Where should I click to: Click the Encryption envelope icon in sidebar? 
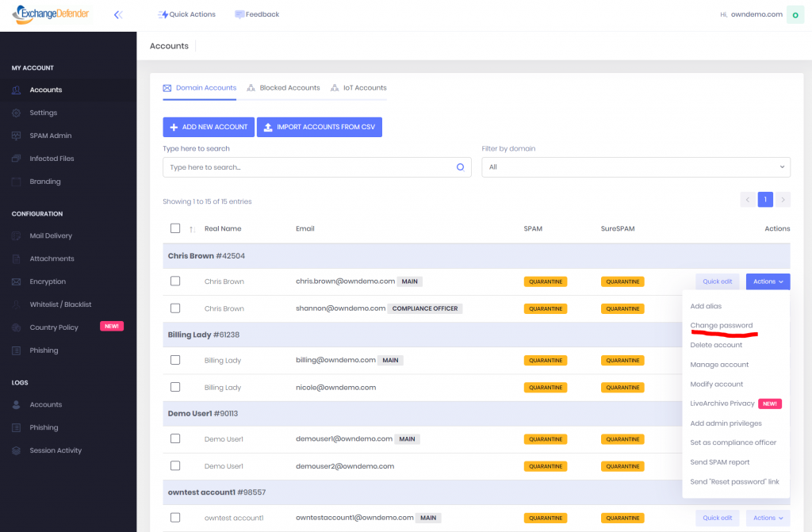tap(17, 281)
